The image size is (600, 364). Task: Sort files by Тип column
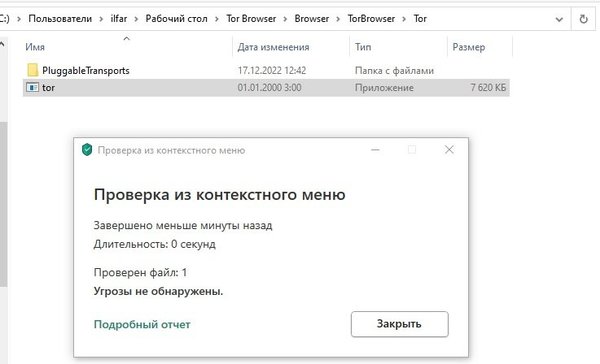363,47
